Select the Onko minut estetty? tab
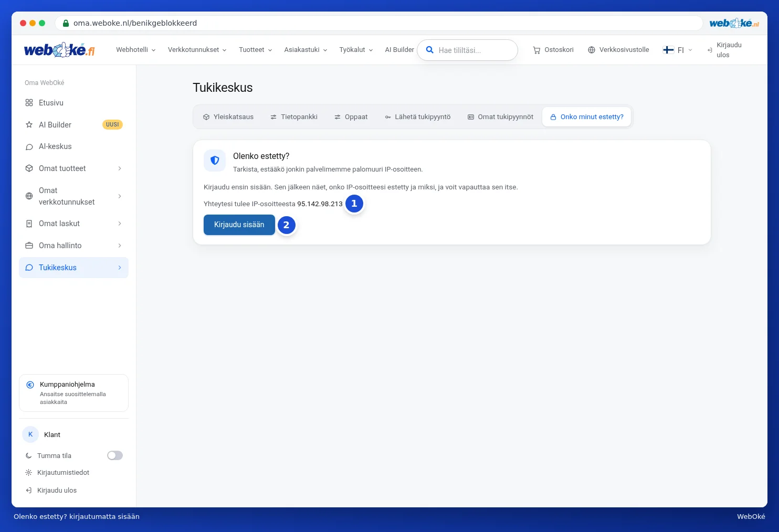 coord(587,117)
